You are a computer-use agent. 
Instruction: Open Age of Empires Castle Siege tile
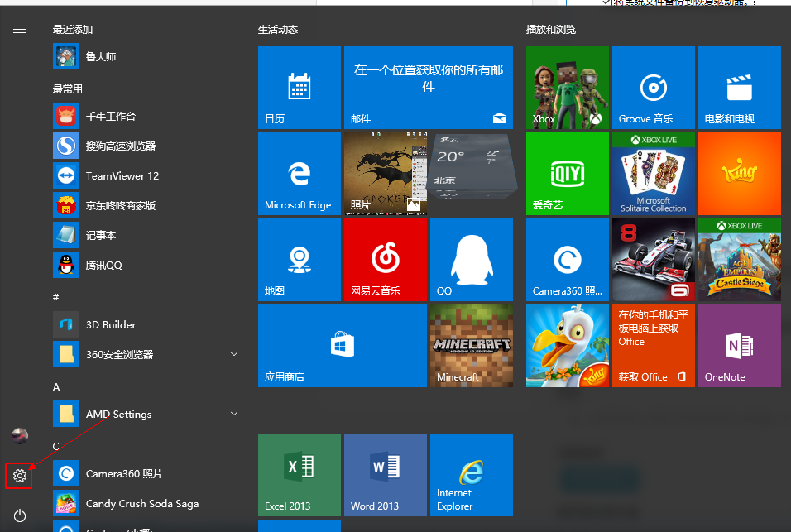pyautogui.click(x=740, y=260)
